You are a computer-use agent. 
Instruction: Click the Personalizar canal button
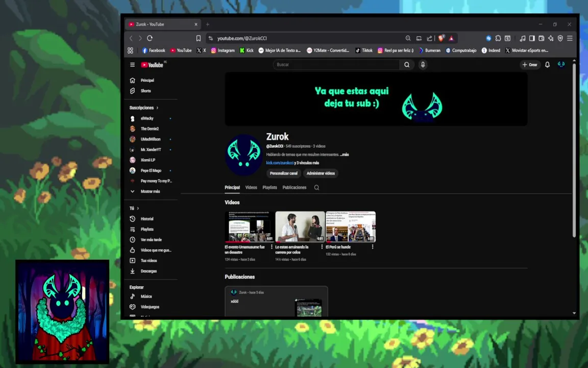coord(283,173)
